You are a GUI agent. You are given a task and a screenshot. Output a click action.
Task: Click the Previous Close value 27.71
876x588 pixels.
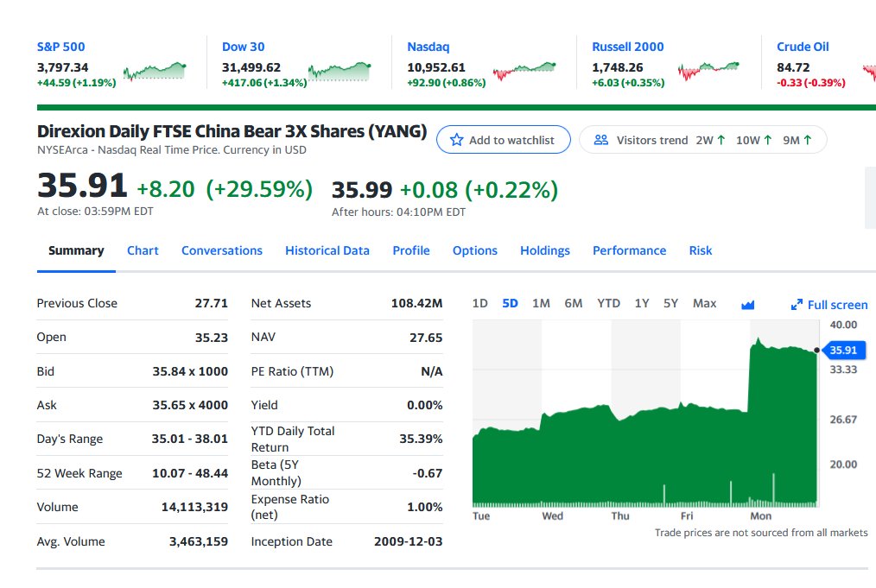[x=211, y=303]
